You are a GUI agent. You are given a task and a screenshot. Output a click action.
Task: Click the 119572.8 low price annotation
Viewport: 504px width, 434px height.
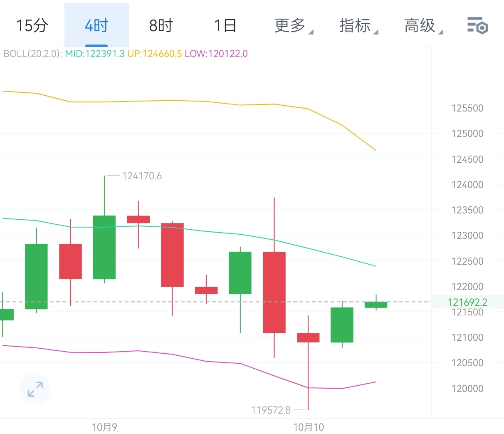click(x=272, y=410)
